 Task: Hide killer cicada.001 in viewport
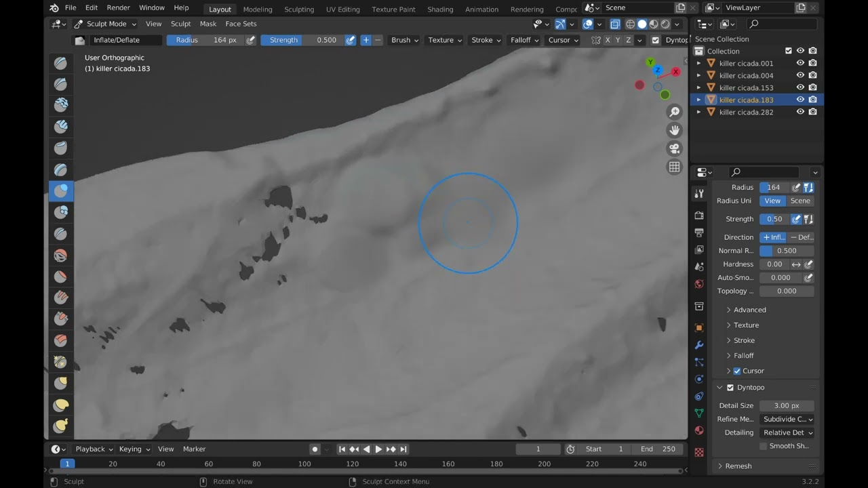click(800, 63)
